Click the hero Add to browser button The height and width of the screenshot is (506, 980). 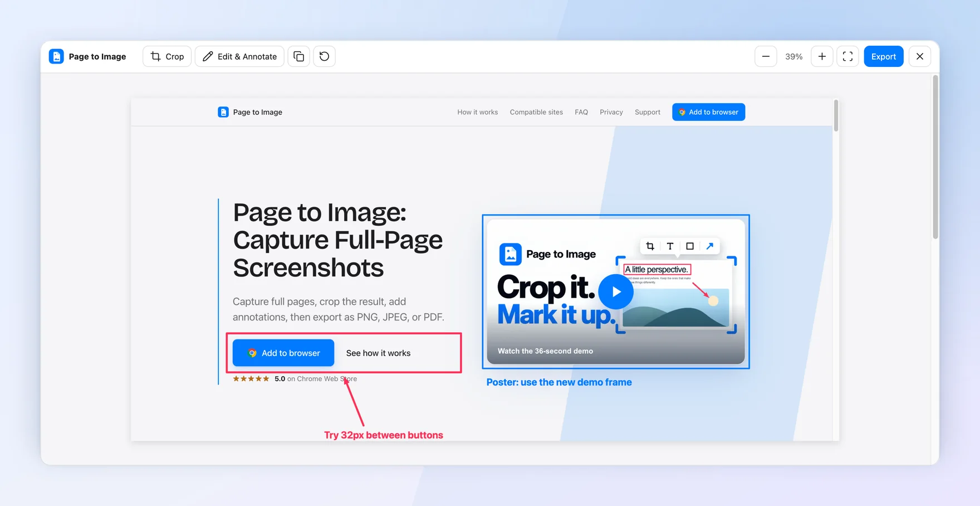[x=283, y=353]
